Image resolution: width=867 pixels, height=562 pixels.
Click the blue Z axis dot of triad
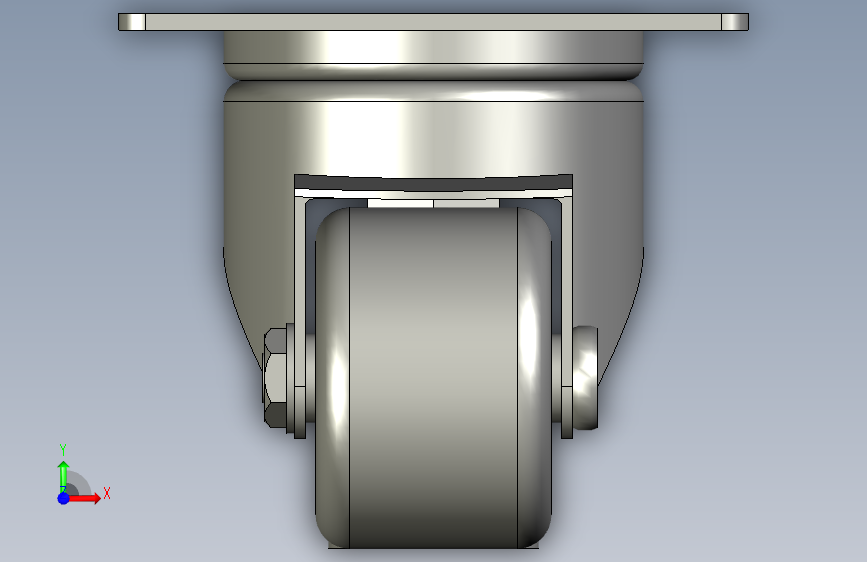[x=63, y=498]
